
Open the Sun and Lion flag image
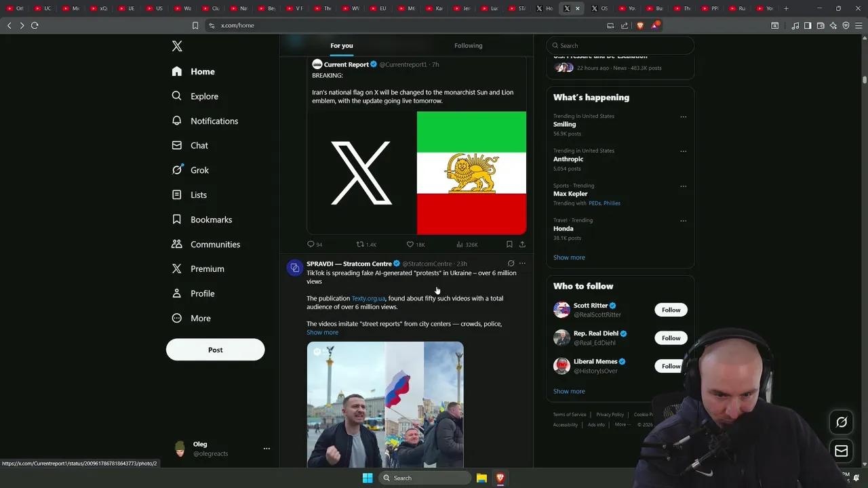(471, 173)
